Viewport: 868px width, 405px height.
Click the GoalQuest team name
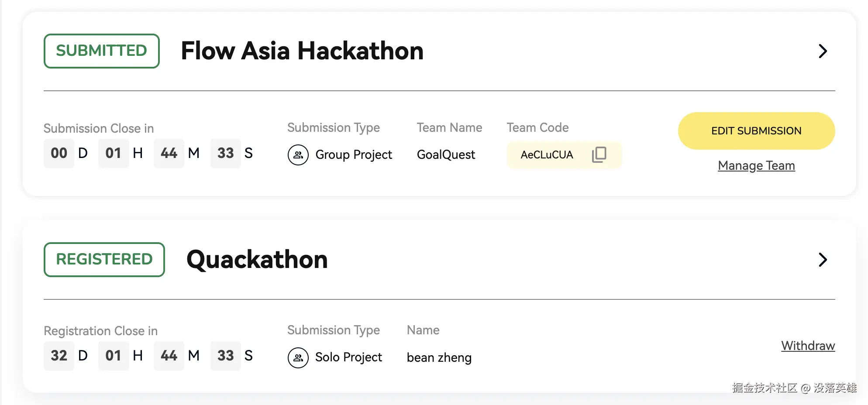tap(446, 155)
